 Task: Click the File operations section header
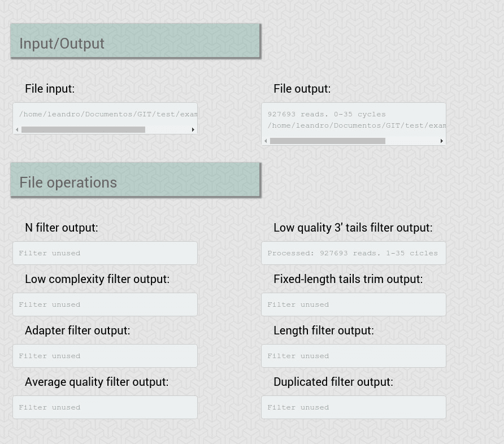coord(135,180)
